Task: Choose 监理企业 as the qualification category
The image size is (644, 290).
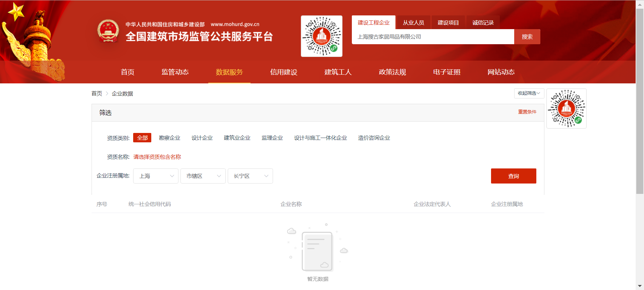Action: pyautogui.click(x=272, y=138)
